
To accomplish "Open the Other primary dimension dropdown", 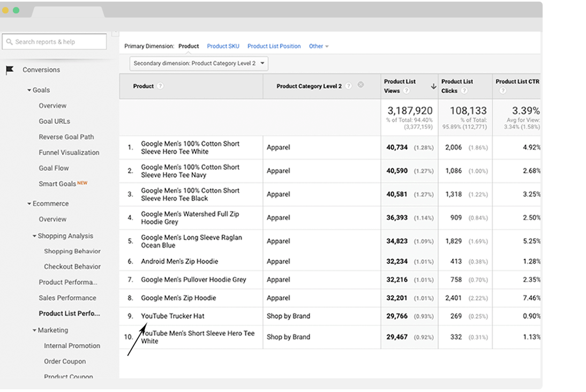I will pos(318,47).
